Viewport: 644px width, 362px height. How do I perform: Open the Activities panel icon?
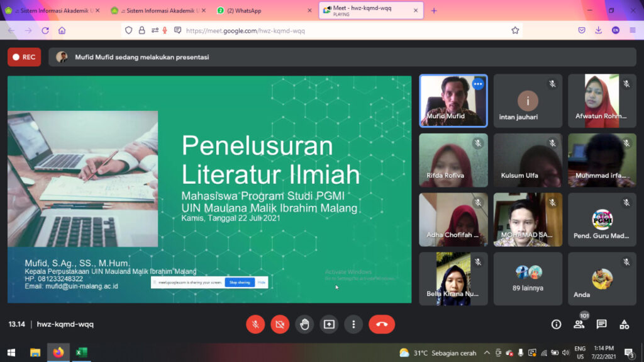pyautogui.click(x=624, y=324)
